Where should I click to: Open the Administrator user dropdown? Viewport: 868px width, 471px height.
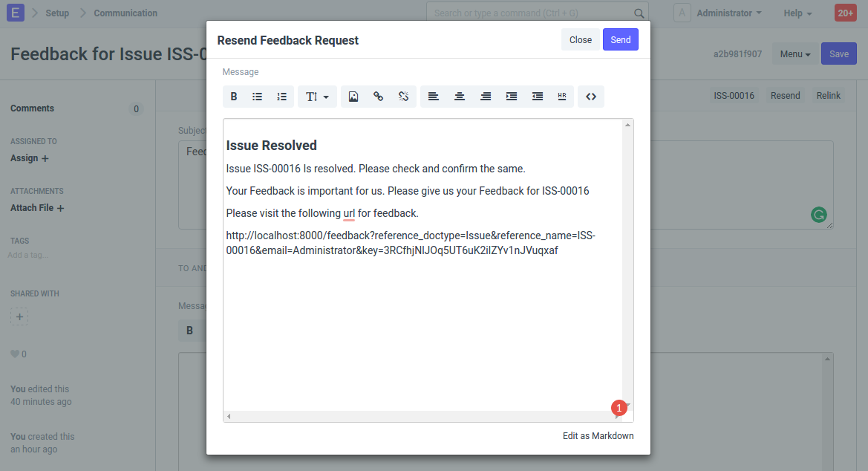(x=728, y=13)
